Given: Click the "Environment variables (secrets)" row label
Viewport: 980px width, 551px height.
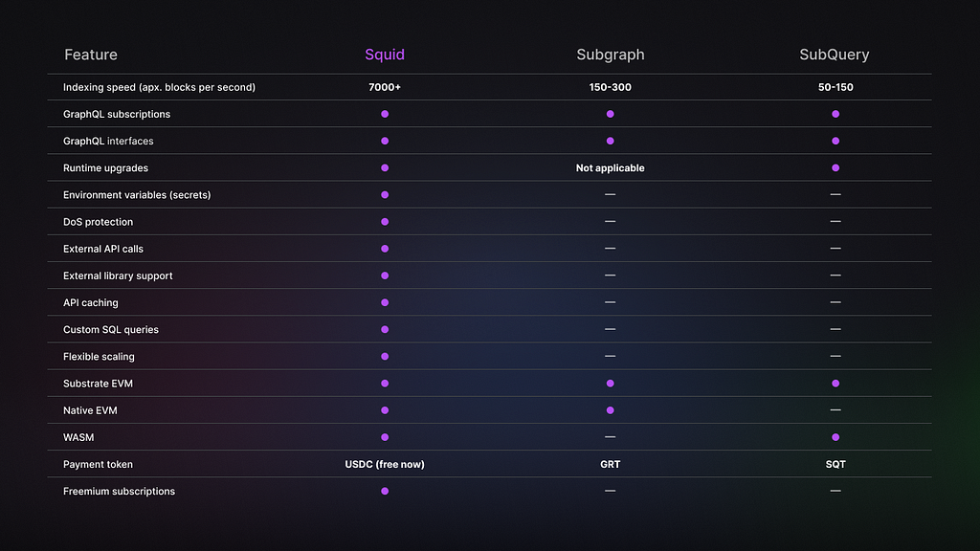Looking at the screenshot, I should 137,195.
